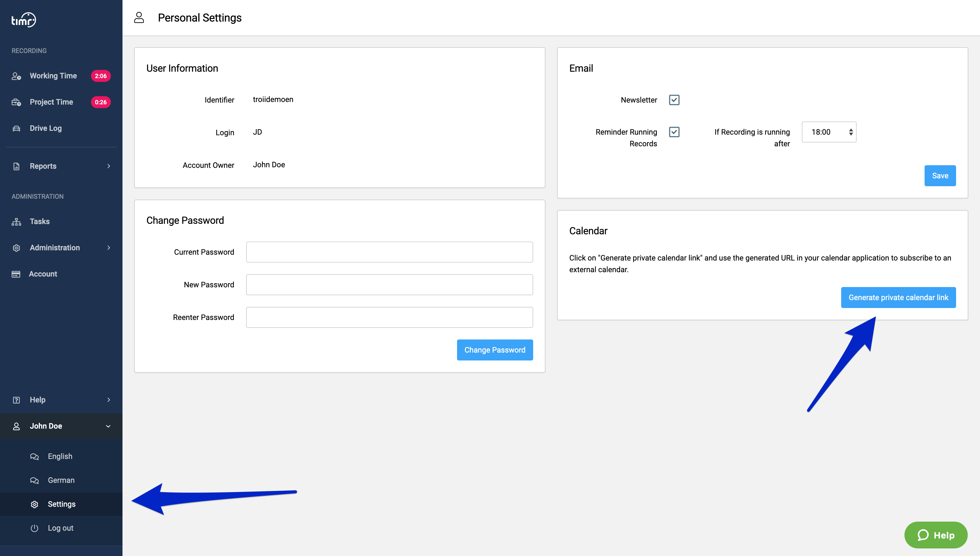Click the Account credit card icon
This screenshot has width=980, height=556.
click(x=16, y=274)
